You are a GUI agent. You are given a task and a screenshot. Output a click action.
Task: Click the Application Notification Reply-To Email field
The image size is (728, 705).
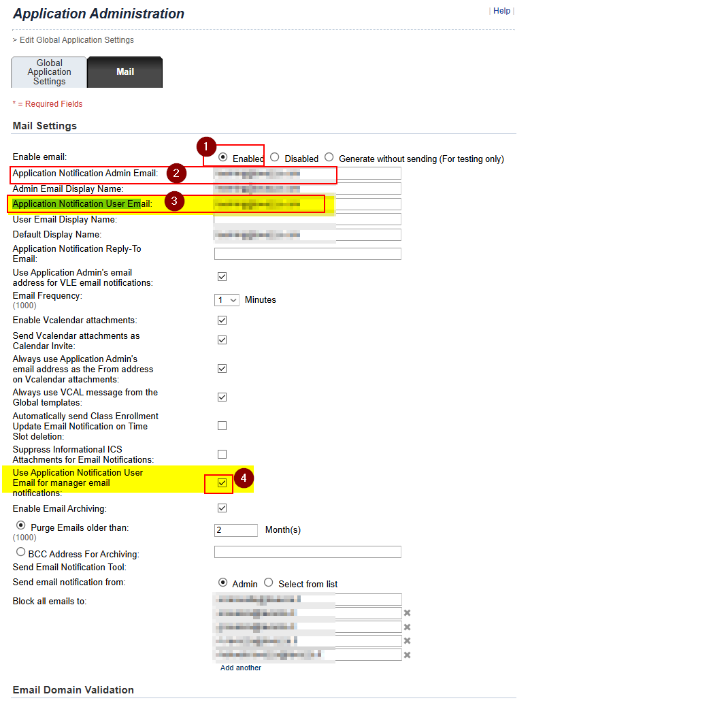pyautogui.click(x=308, y=254)
